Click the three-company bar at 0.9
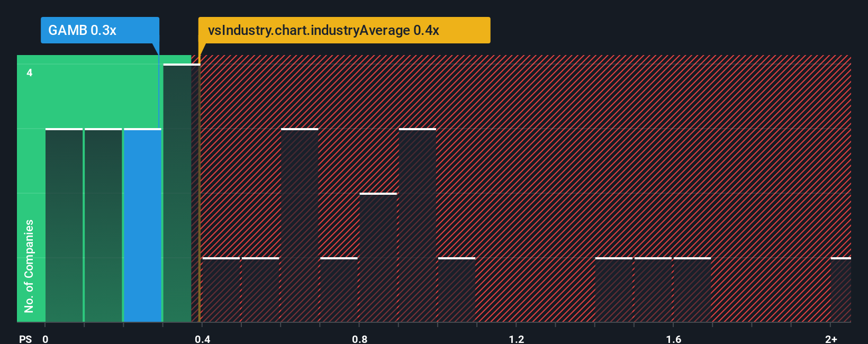Viewport: 868px width, 344px height. point(418,225)
